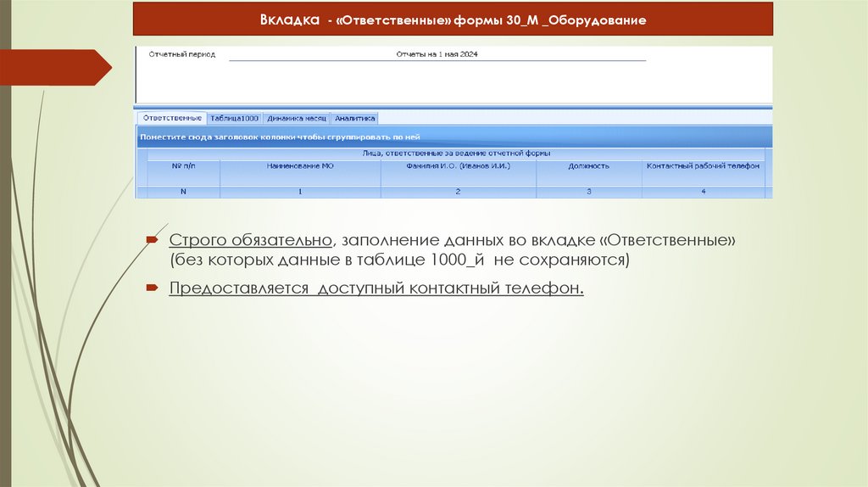Click the red bullet marker beside Строго обязательно

153,240
